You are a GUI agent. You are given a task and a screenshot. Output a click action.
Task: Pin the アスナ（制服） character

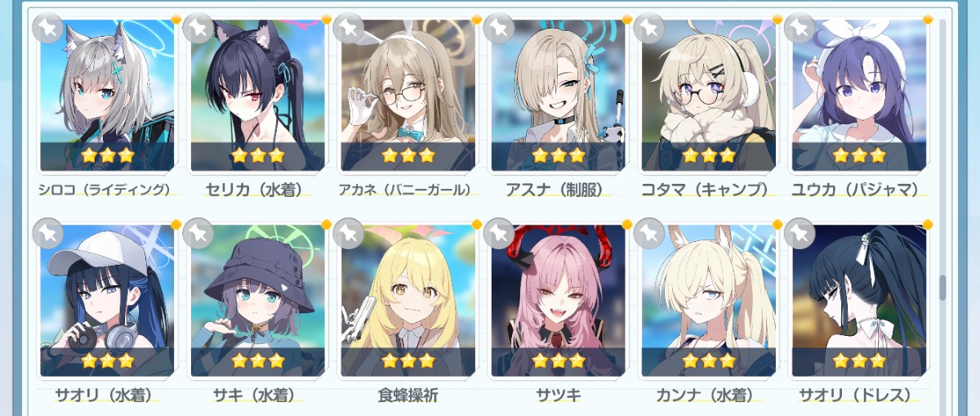point(499,28)
